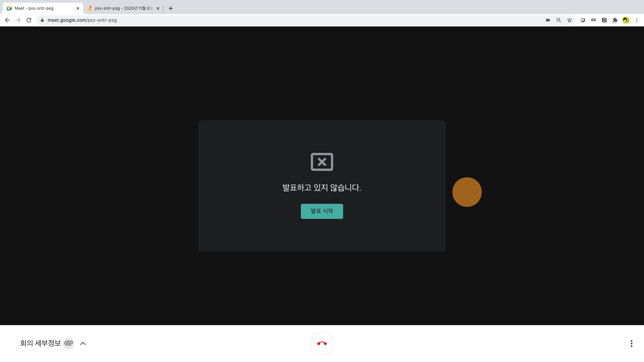644x362 pixels.
Task: Click the 회의 세부정보 label
Action: (x=40, y=343)
